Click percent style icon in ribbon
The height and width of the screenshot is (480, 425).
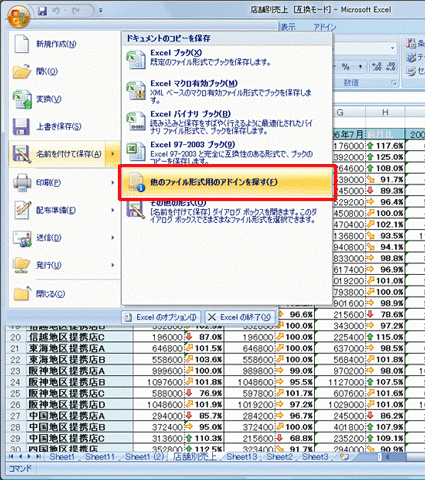[346, 67]
